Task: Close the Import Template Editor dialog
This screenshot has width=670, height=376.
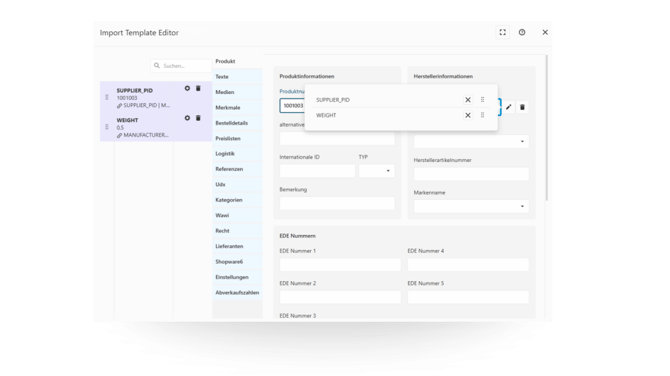Action: pyautogui.click(x=545, y=32)
